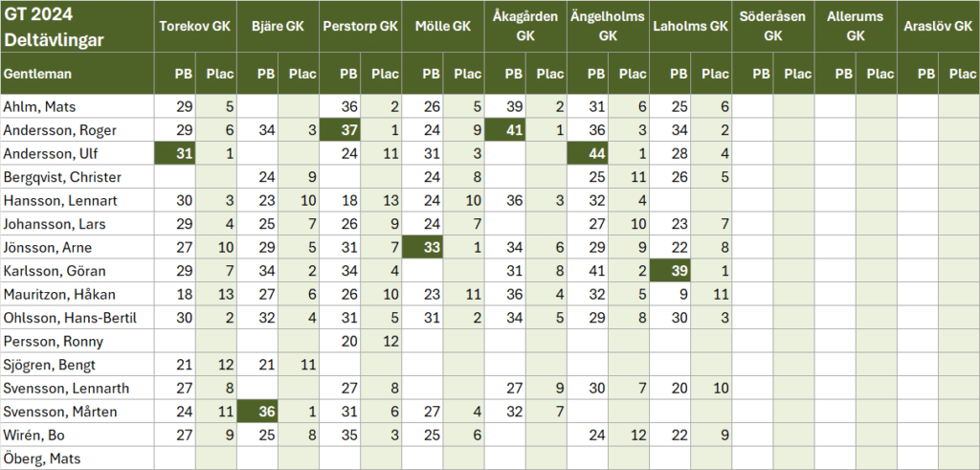Click the Torekov GK column header
980x470 pixels.
pos(195,26)
